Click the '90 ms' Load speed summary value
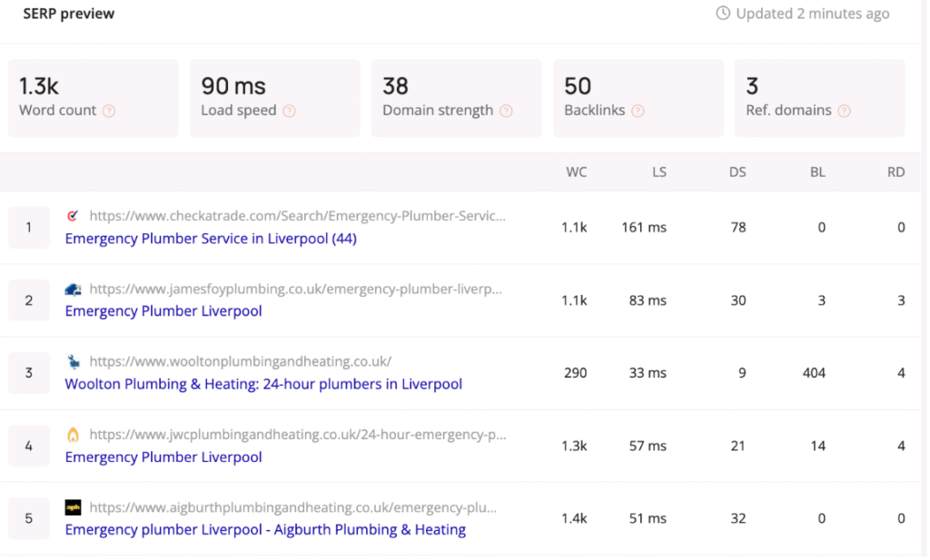 [x=233, y=86]
